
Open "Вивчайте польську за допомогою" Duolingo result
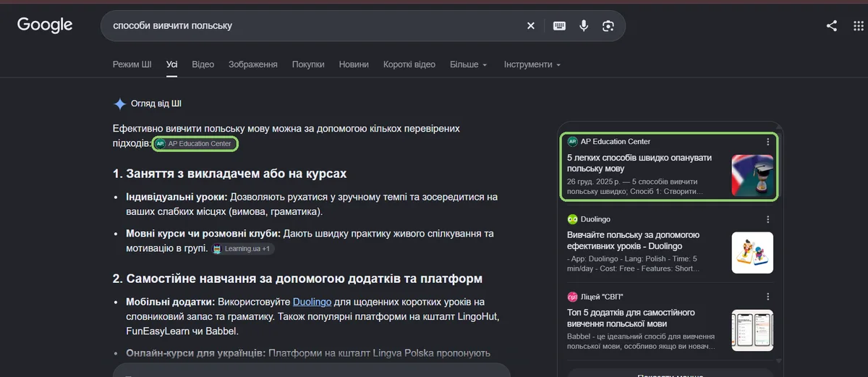tap(634, 241)
